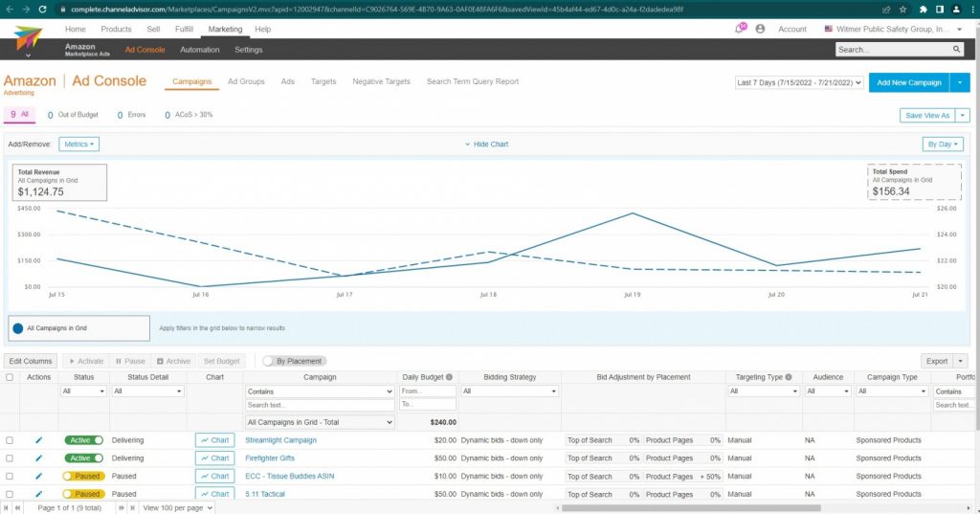Go to next page in grid pager
The height and width of the screenshot is (514, 980).
pyautogui.click(x=122, y=507)
